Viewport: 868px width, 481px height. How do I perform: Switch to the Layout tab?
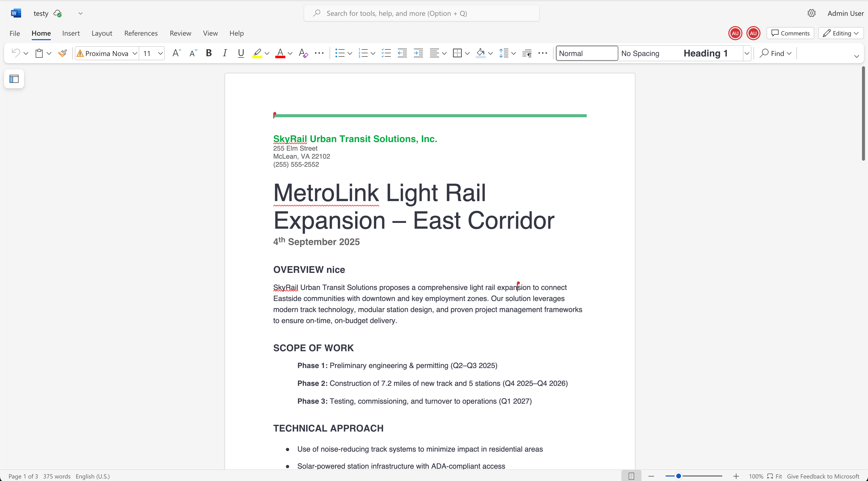[102, 33]
